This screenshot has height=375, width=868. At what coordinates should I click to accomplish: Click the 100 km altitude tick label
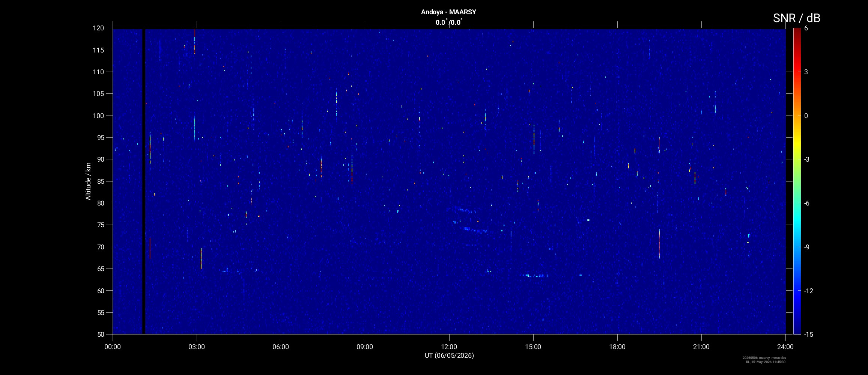point(98,116)
